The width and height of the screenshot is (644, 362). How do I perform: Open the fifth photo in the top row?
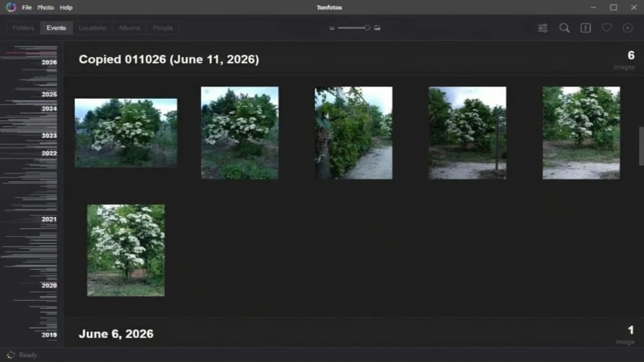(x=581, y=133)
